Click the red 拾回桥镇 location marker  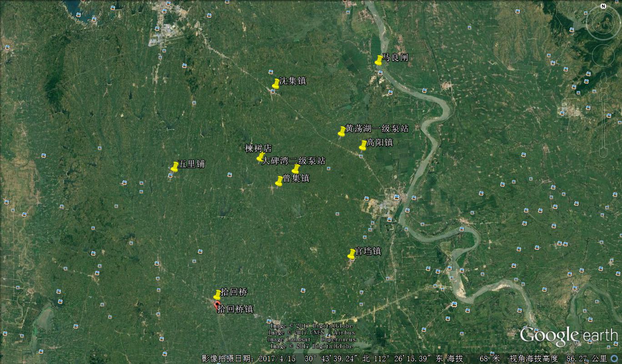tap(217, 305)
